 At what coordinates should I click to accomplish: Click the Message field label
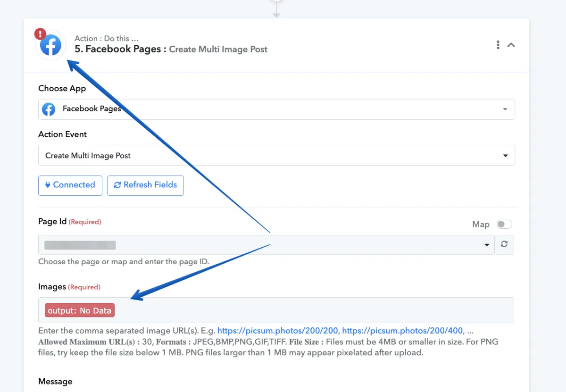tap(55, 381)
